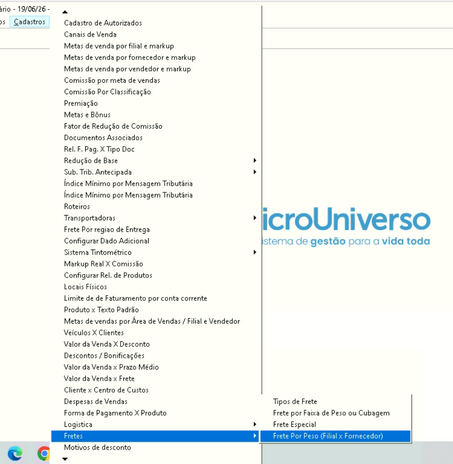453x464 pixels.
Task: Open Canais de Venda entry
Action: coord(155,34)
